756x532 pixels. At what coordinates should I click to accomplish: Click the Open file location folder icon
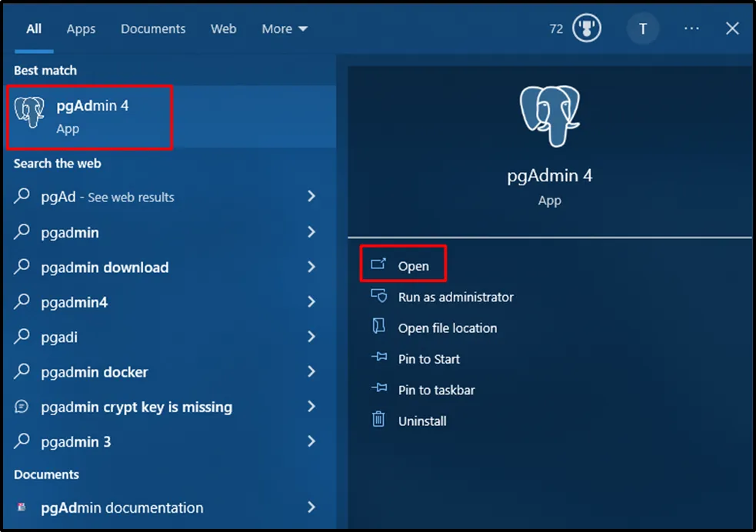pyautogui.click(x=378, y=327)
